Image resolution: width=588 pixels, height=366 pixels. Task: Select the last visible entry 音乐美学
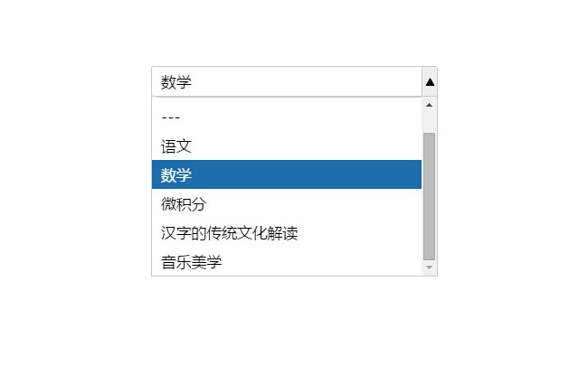(x=287, y=262)
